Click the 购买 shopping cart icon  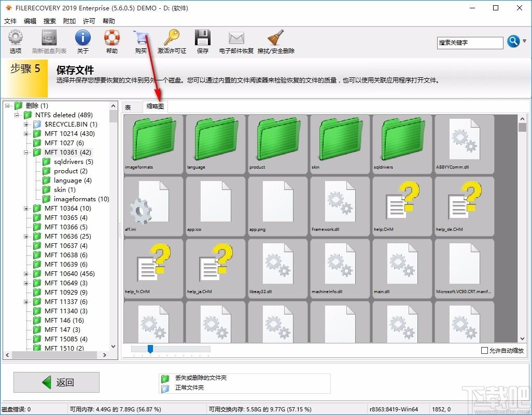pyautogui.click(x=141, y=37)
